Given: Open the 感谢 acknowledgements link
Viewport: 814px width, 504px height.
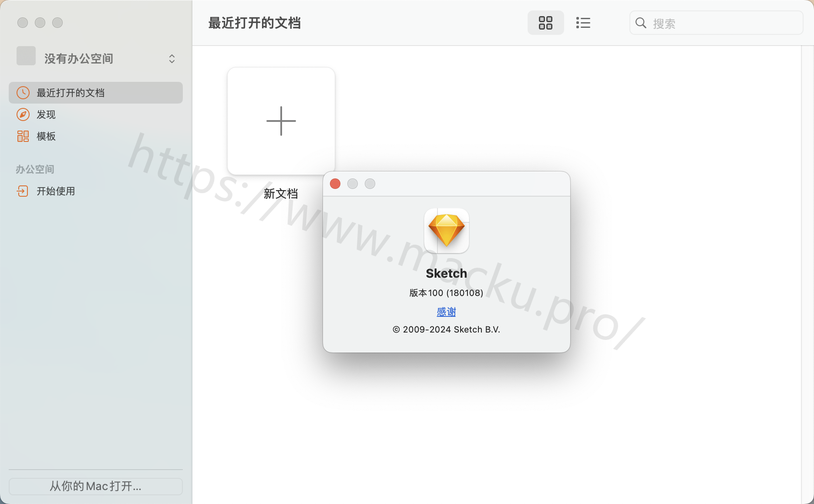Looking at the screenshot, I should coord(446,312).
